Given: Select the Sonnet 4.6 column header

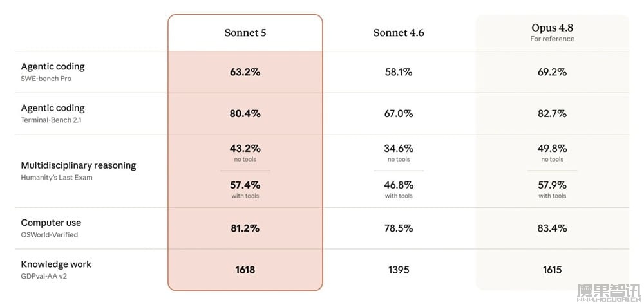Looking at the screenshot, I should click(399, 33).
